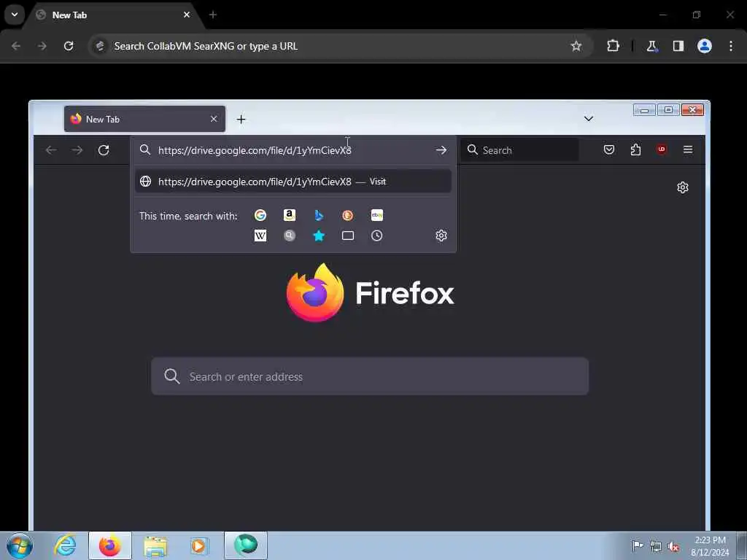This screenshot has height=560, width=747.
Task: Go forward in Chrome browser
Action: 42,46
